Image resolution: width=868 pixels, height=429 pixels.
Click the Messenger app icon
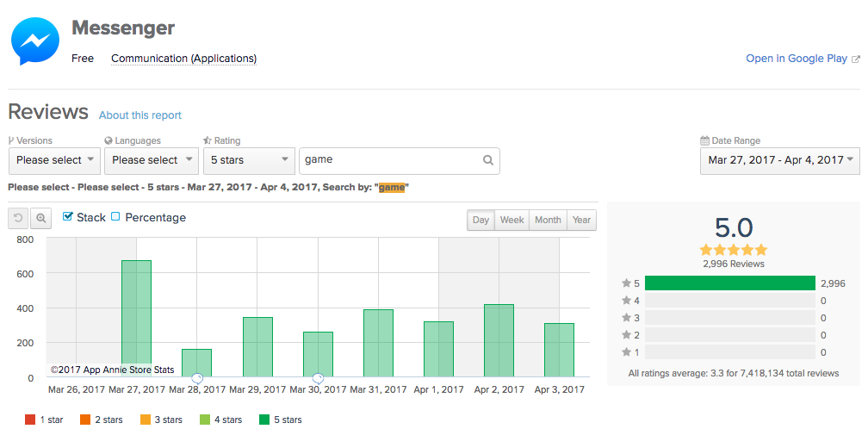(x=34, y=41)
